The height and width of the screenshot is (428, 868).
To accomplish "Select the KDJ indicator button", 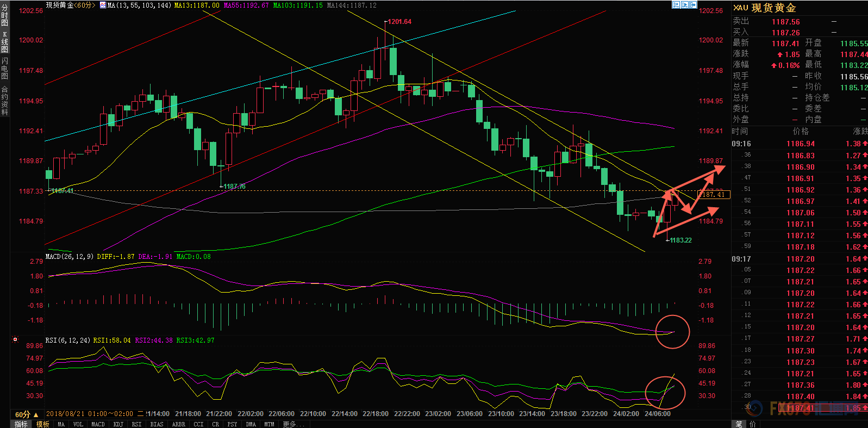I will click(x=118, y=424).
